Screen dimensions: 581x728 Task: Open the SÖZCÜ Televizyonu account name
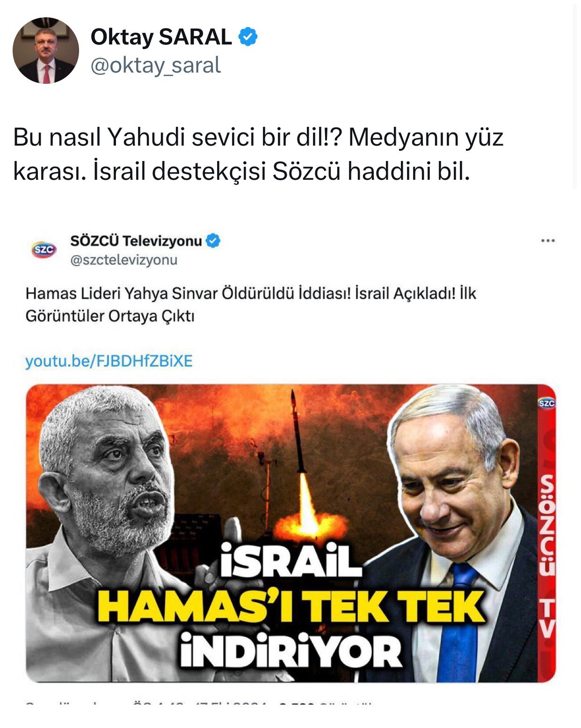coord(136,241)
